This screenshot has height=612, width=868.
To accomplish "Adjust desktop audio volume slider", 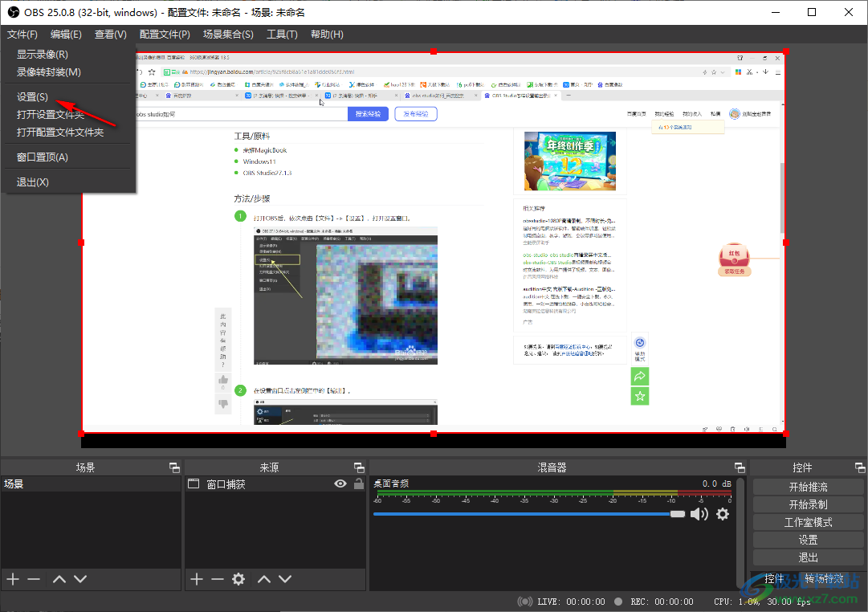I will click(528, 514).
